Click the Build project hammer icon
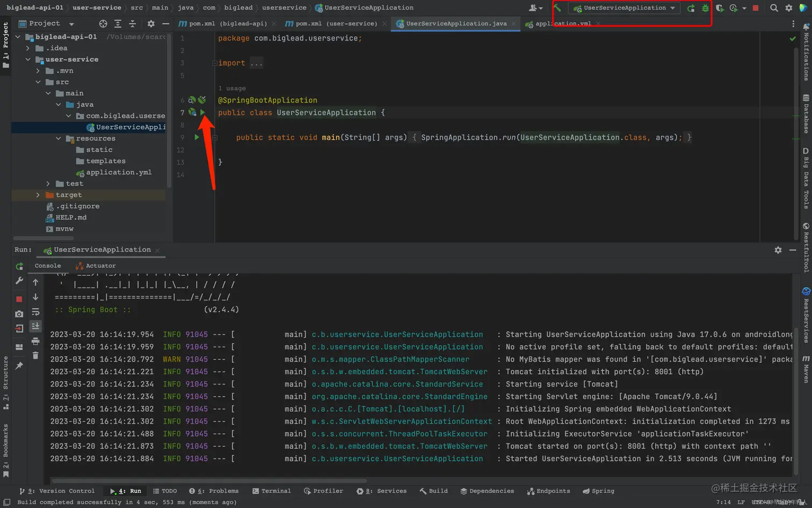Screen dimensions: 812x508 [x=557, y=8]
